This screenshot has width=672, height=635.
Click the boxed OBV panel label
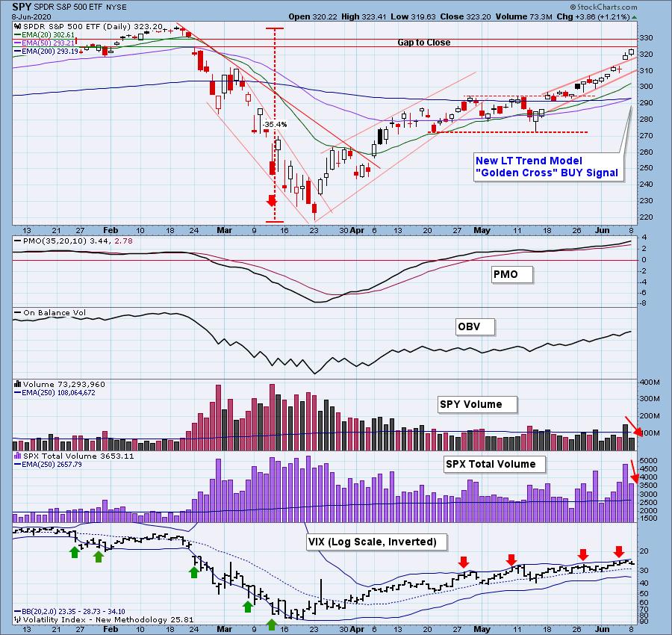point(475,326)
